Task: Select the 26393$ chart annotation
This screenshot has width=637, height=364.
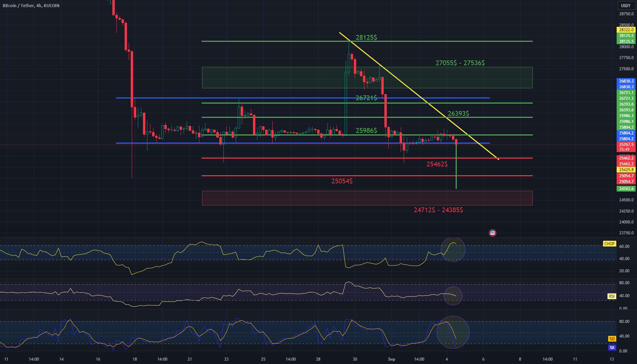Action: coord(458,113)
